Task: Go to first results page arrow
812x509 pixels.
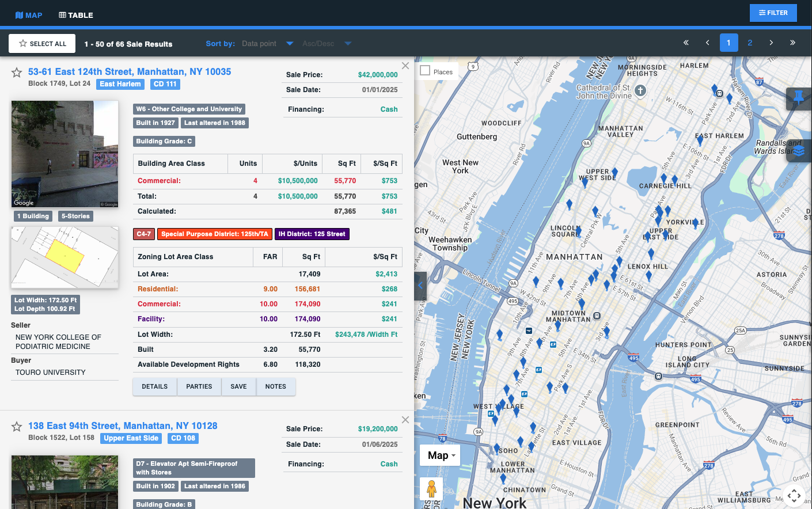Action: [686, 43]
